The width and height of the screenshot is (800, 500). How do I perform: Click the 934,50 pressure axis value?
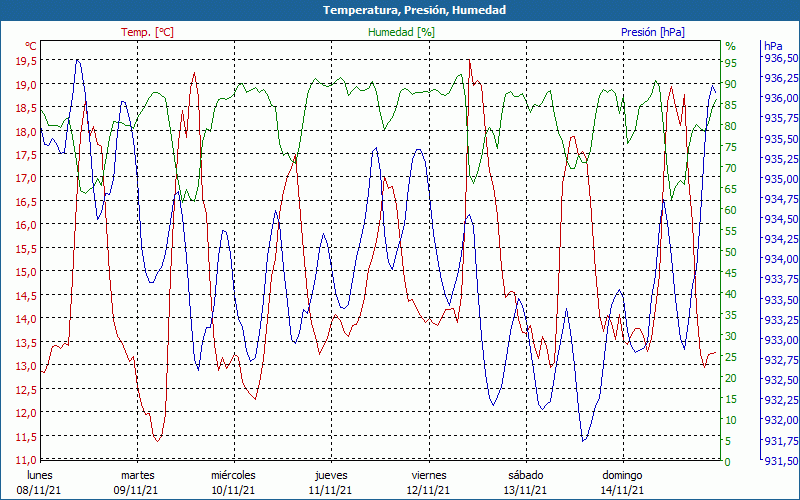780,219
